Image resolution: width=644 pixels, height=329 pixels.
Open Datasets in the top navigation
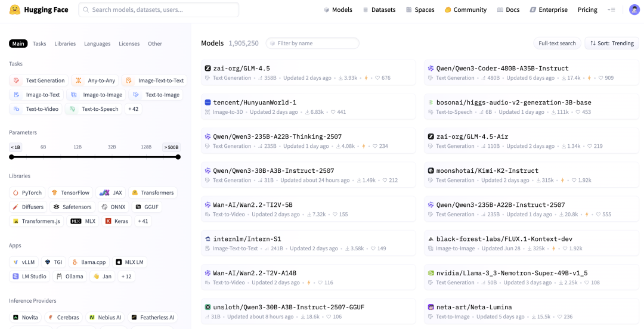point(379,10)
